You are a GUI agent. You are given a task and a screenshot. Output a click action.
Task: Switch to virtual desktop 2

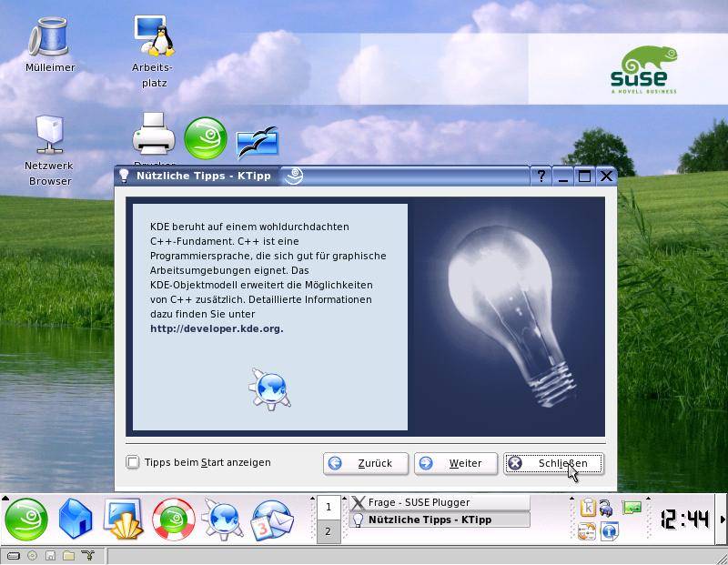click(329, 531)
